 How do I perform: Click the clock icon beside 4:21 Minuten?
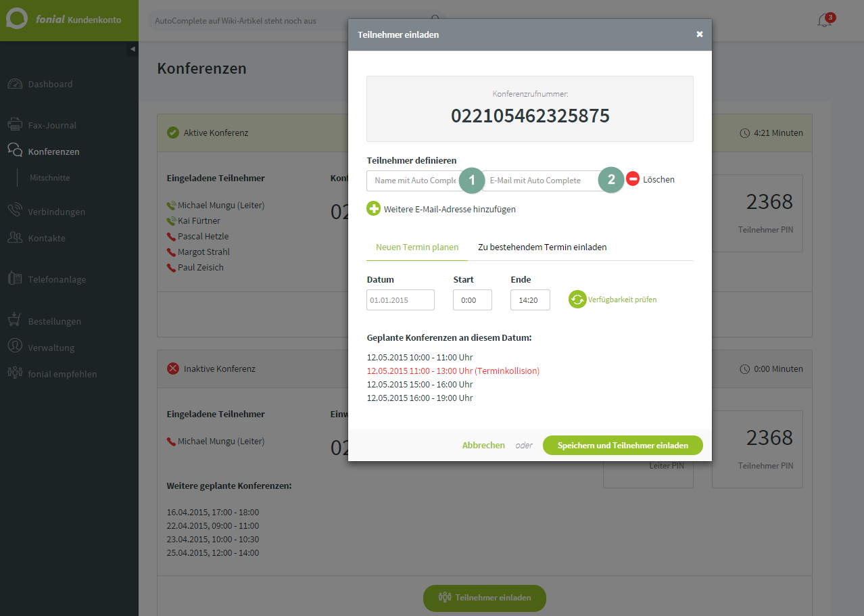(745, 133)
